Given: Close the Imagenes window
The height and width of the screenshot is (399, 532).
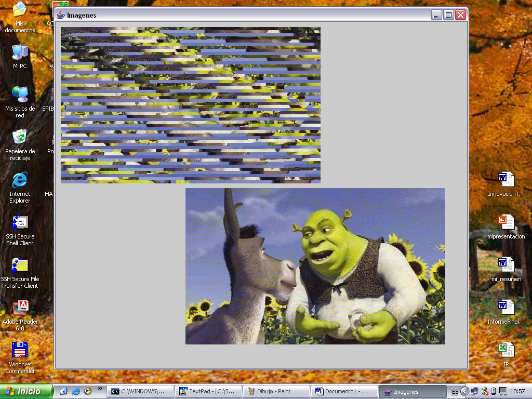Looking at the screenshot, I should (460, 15).
